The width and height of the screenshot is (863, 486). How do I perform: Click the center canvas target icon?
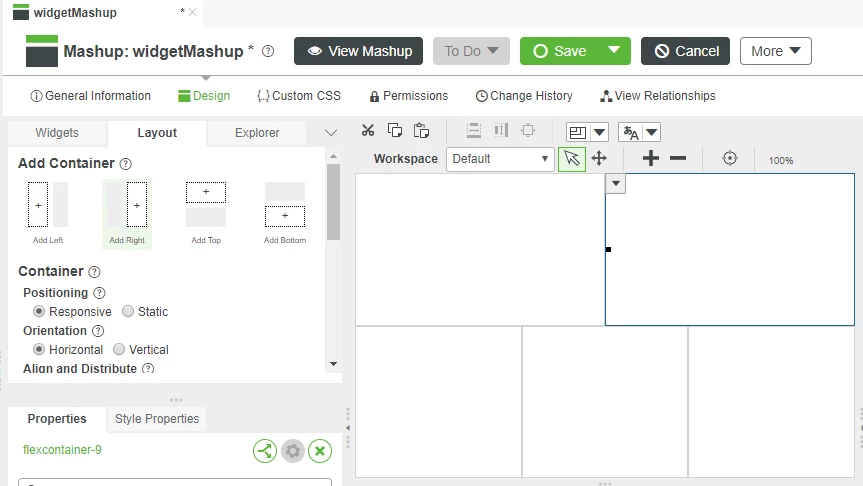tap(730, 159)
